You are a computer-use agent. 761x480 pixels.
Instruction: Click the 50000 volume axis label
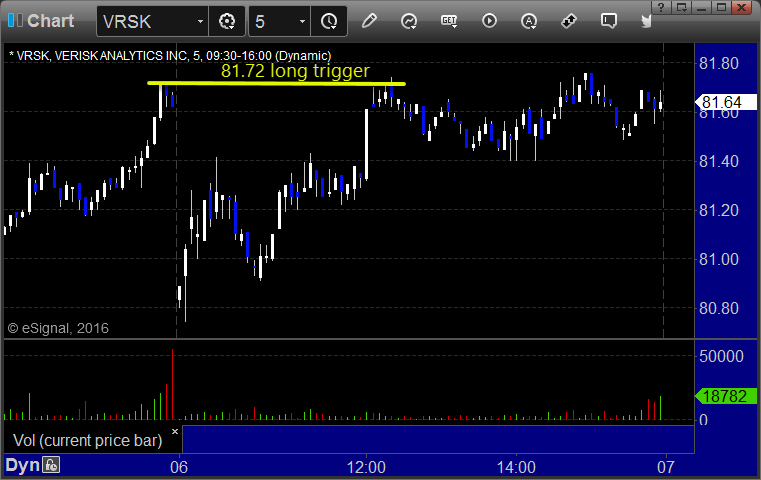coord(721,356)
